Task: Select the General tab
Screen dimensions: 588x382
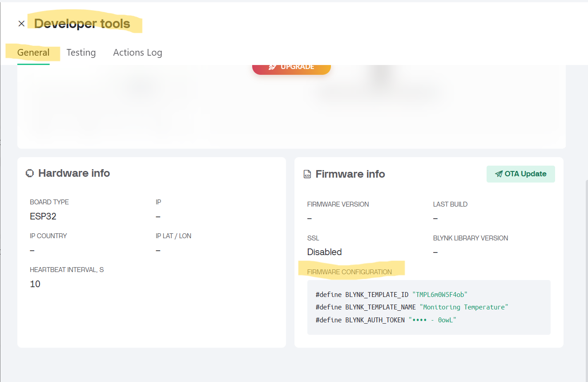Action: pos(33,53)
